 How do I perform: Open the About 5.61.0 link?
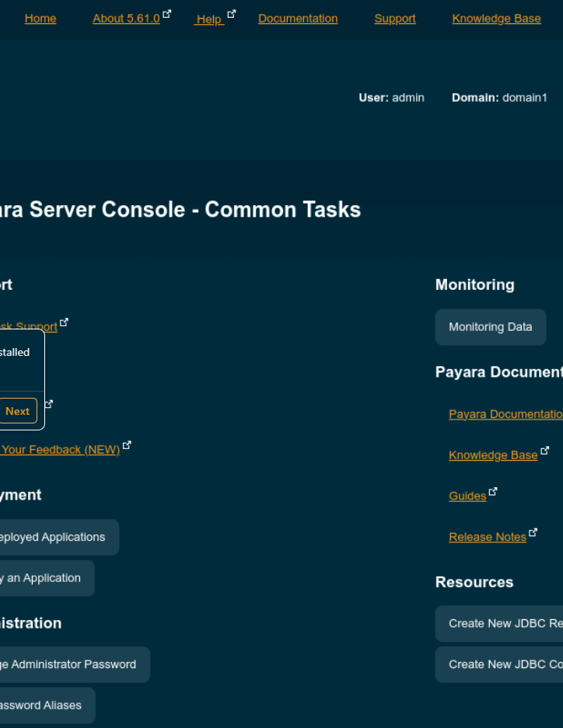(x=126, y=19)
